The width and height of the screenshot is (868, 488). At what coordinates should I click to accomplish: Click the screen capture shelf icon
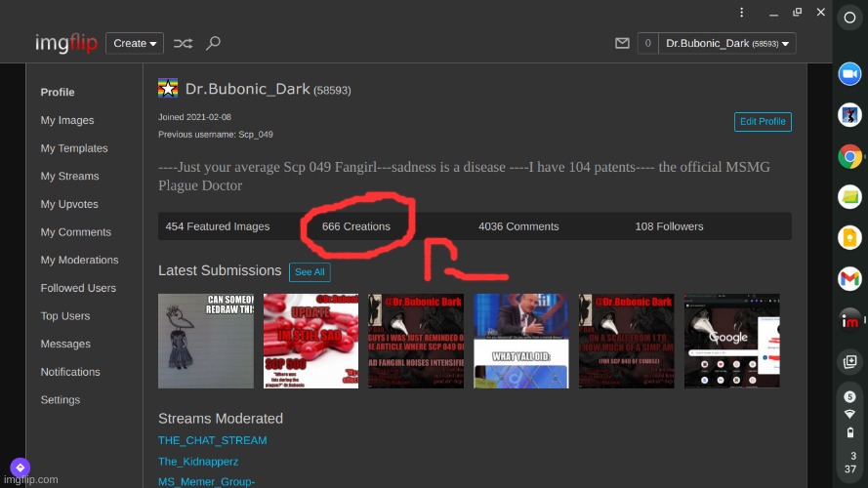tap(849, 362)
